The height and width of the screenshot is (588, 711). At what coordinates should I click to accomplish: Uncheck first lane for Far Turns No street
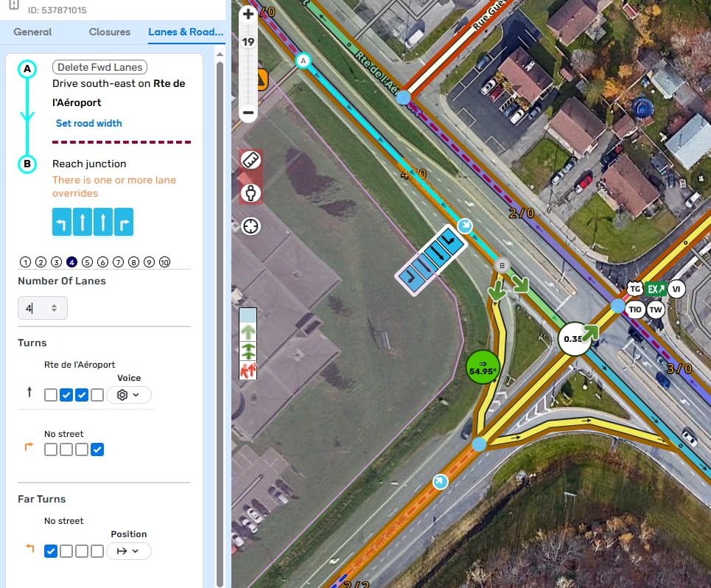[x=51, y=550]
